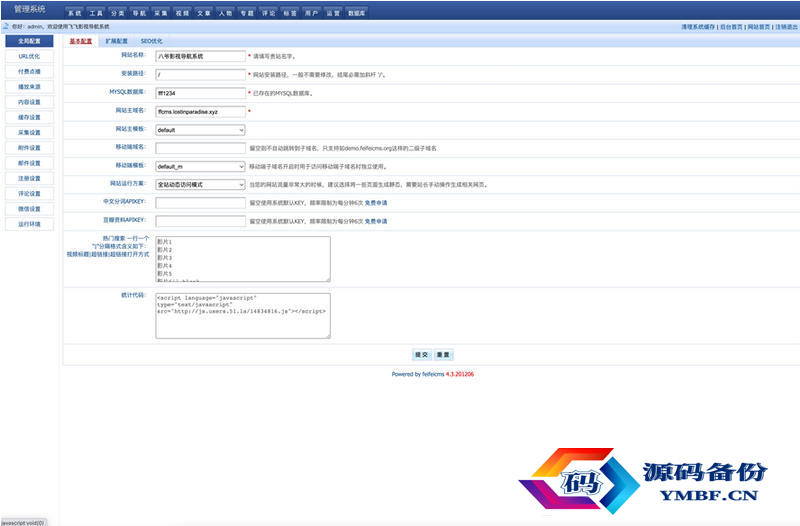Open the 运营 top menu
This screenshot has height=526, width=800.
[x=333, y=13]
